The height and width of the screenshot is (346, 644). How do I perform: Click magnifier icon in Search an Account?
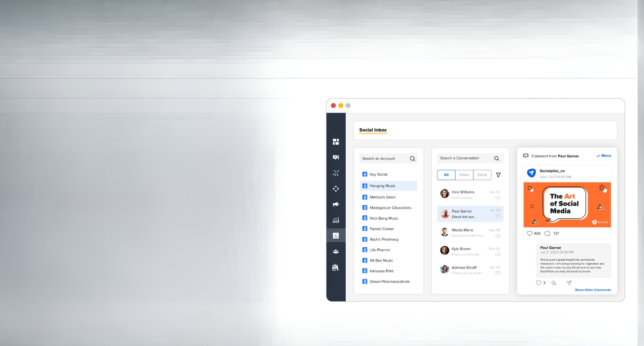point(412,159)
